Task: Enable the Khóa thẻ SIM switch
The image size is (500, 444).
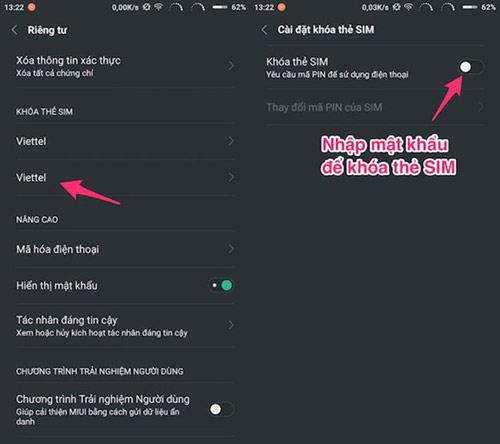Action: pyautogui.click(x=471, y=67)
